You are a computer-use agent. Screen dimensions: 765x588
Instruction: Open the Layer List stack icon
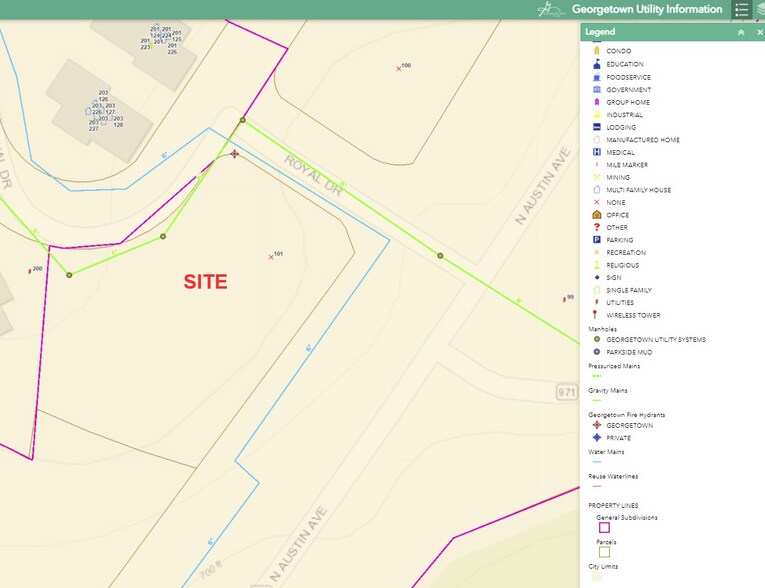click(x=760, y=10)
